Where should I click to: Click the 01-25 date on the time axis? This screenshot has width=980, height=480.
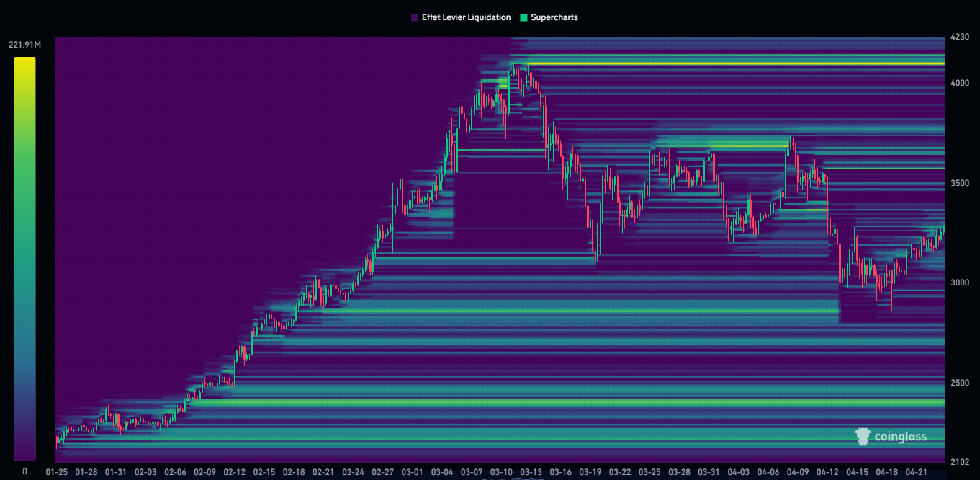(56, 472)
